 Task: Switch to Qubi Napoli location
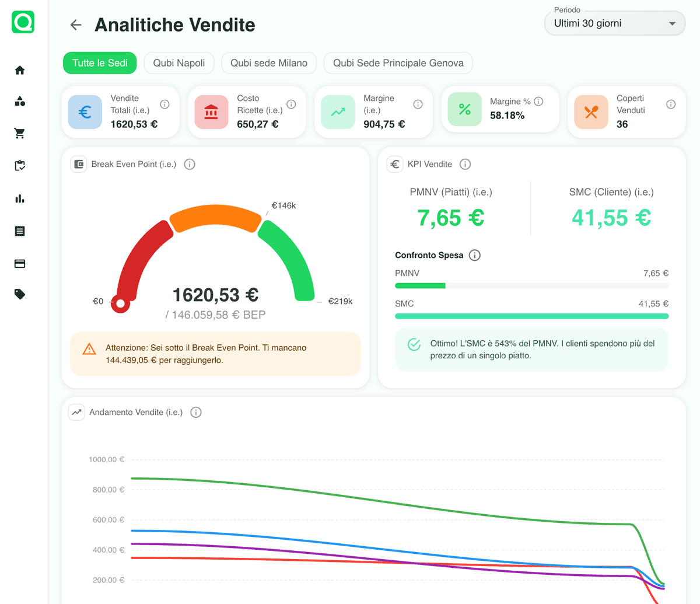(178, 63)
